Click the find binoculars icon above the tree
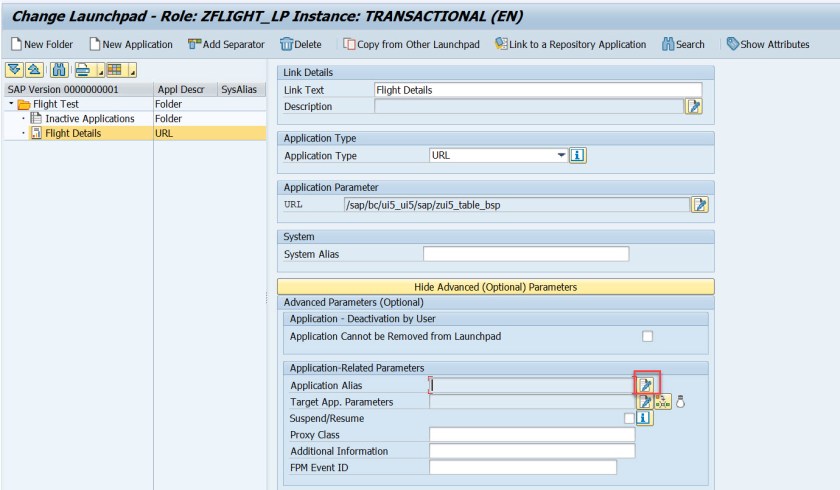Screen dimensions: 840x490 59,70
